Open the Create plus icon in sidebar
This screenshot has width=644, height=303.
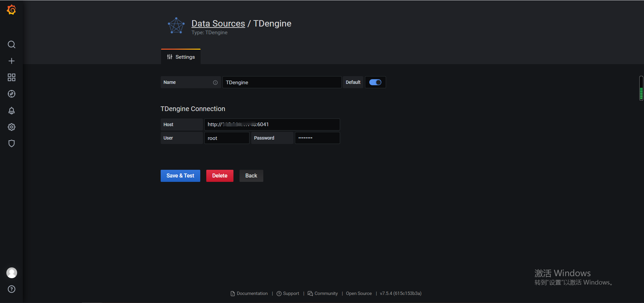coord(11,61)
